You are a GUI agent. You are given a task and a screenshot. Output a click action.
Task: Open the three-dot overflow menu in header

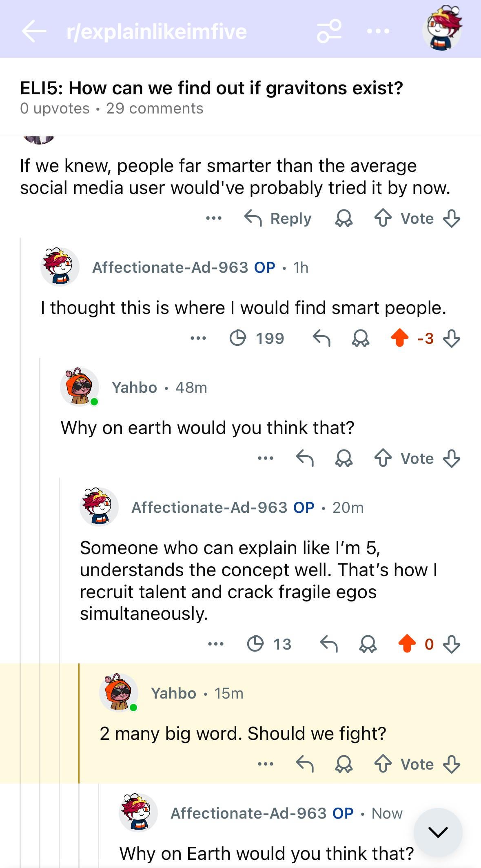pos(378,31)
